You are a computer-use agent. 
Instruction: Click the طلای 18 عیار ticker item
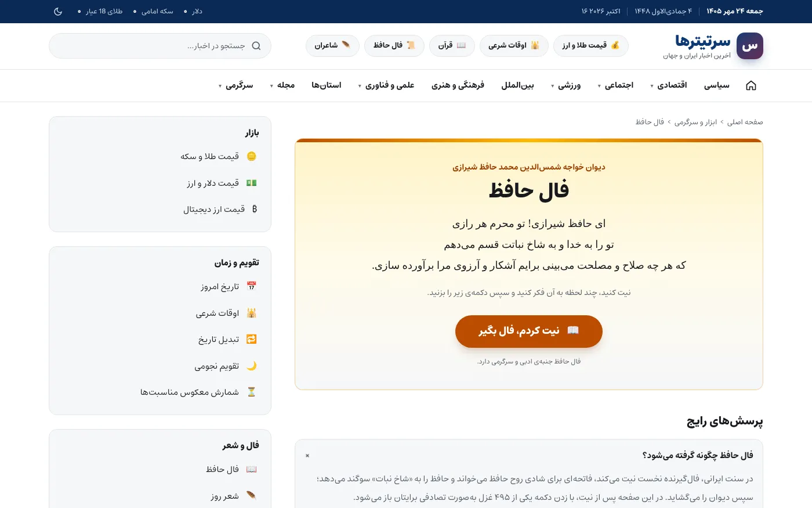point(104,12)
